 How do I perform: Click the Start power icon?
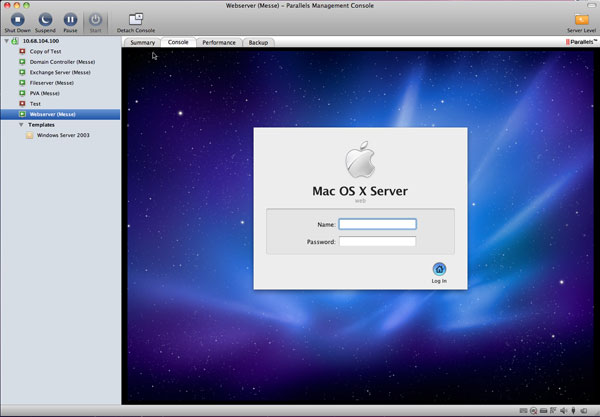pos(95,19)
